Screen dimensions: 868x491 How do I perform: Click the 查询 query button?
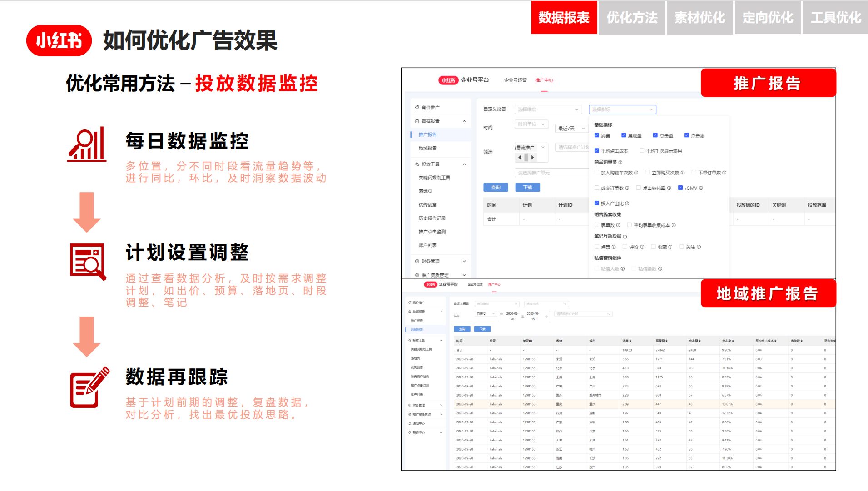(x=496, y=187)
